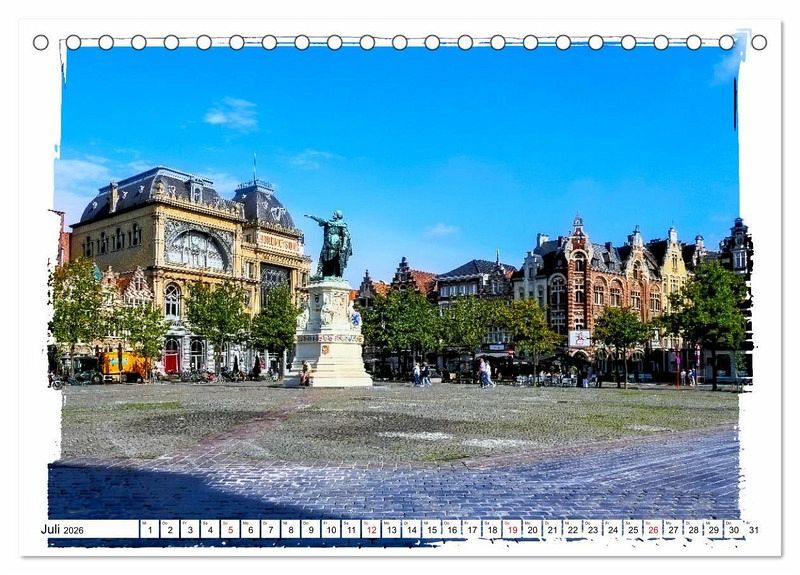Choose date 26 in the calendar strip

pyautogui.click(x=653, y=529)
